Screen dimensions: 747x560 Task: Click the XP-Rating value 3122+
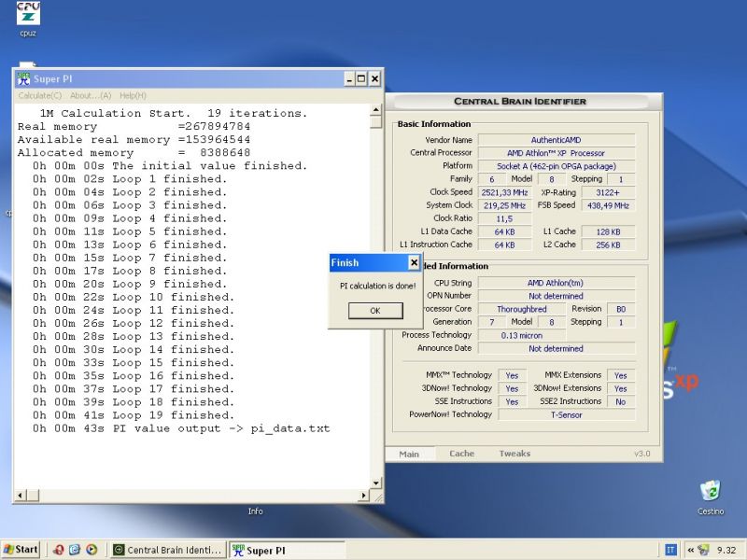pyautogui.click(x=608, y=193)
